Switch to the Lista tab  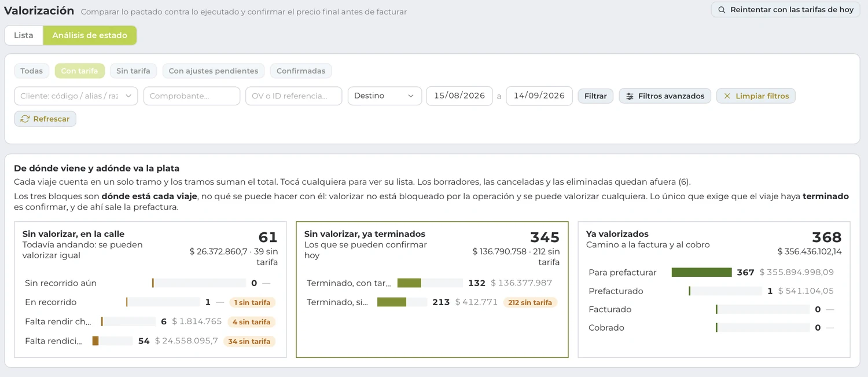24,35
